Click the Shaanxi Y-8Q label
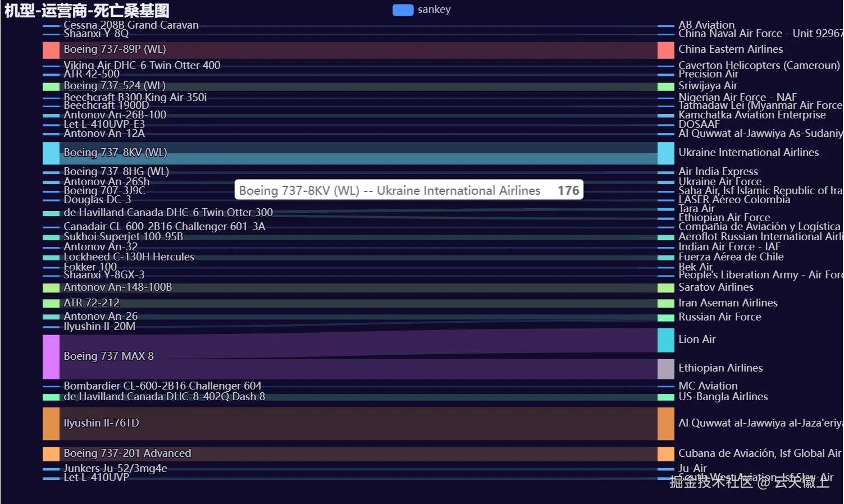This screenshot has width=844, height=504. click(96, 34)
